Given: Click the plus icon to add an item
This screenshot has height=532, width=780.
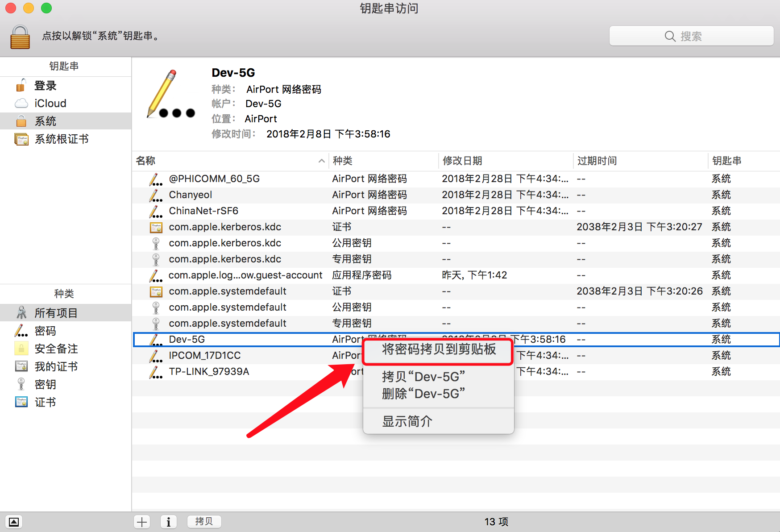Looking at the screenshot, I should [142, 522].
